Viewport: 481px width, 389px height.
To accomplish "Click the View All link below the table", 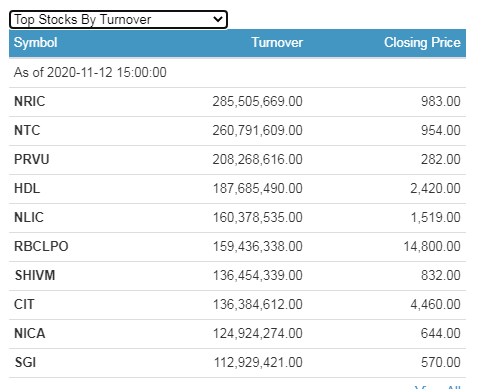I will click(438, 387).
